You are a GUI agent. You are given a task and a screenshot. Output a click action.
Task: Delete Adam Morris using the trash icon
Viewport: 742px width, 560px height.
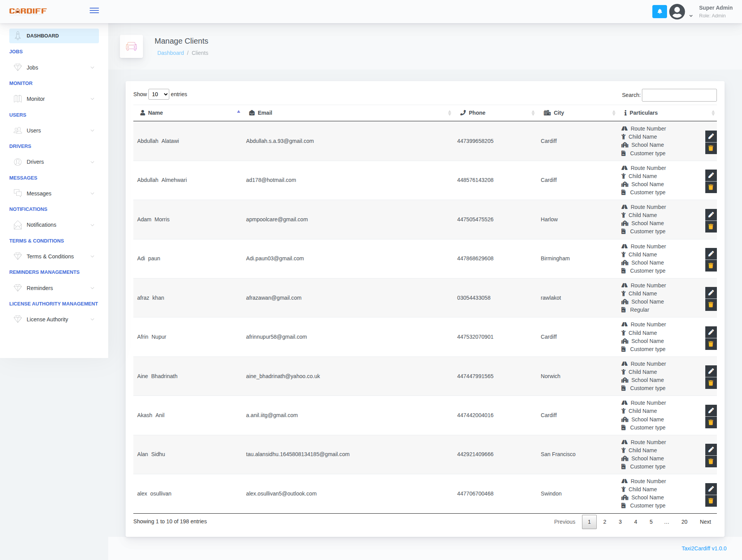(711, 227)
